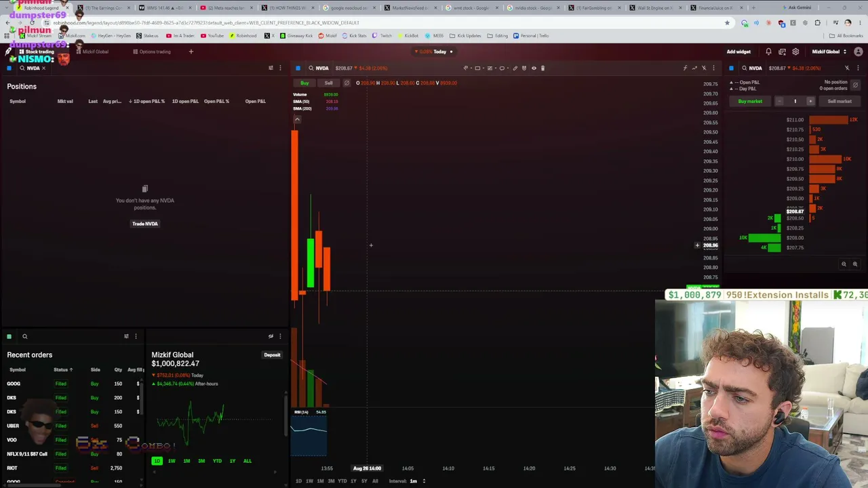Open the Recent orders three-dot menu
Viewport: 868px width, 488px height.
(x=136, y=336)
